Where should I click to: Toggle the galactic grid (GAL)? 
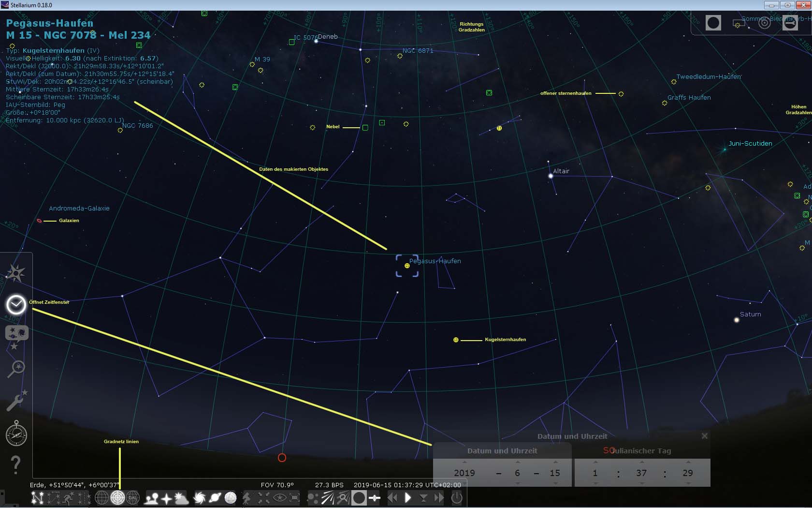coord(133,497)
